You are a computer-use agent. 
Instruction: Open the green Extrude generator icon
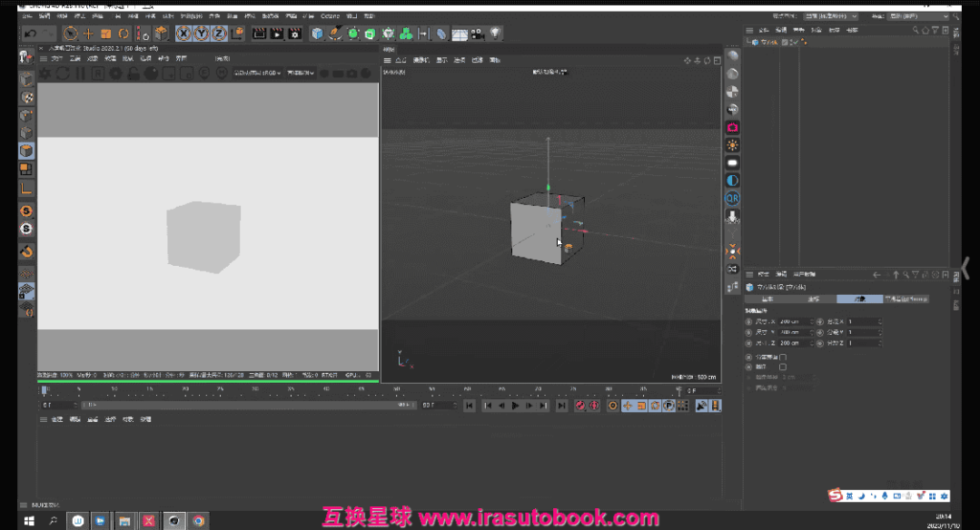(370, 33)
